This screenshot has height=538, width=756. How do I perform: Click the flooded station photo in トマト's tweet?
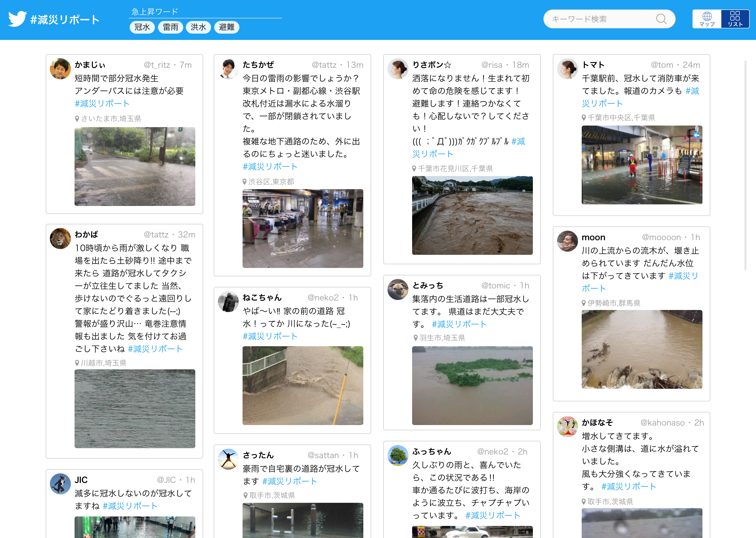[642, 165]
